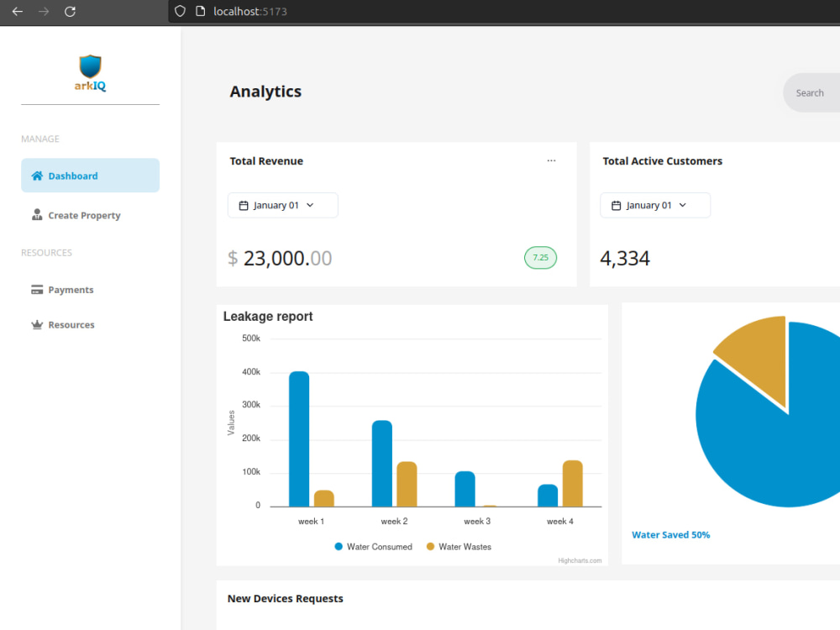840x630 pixels.
Task: Click the chevron in Active Customers date dropdown
Action: pyautogui.click(x=682, y=205)
